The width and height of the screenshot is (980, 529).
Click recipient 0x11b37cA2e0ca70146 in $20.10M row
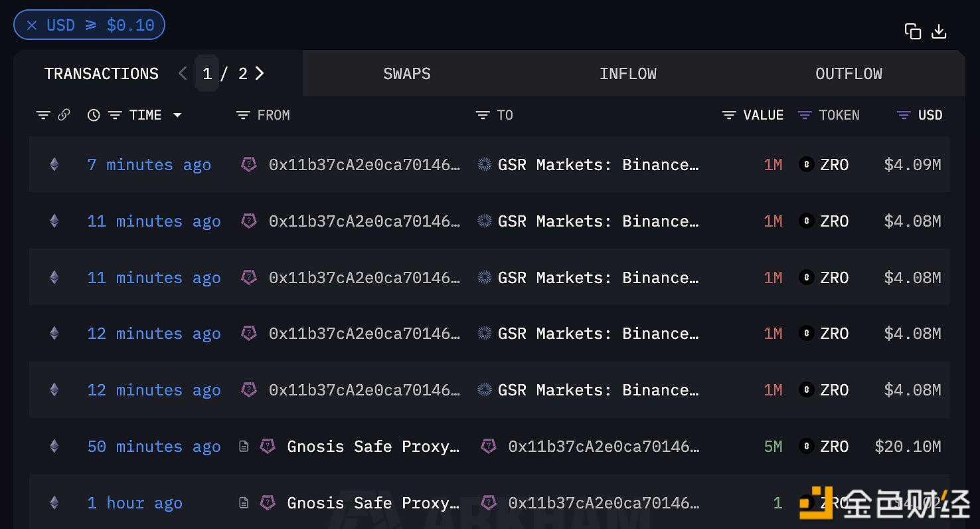604,447
